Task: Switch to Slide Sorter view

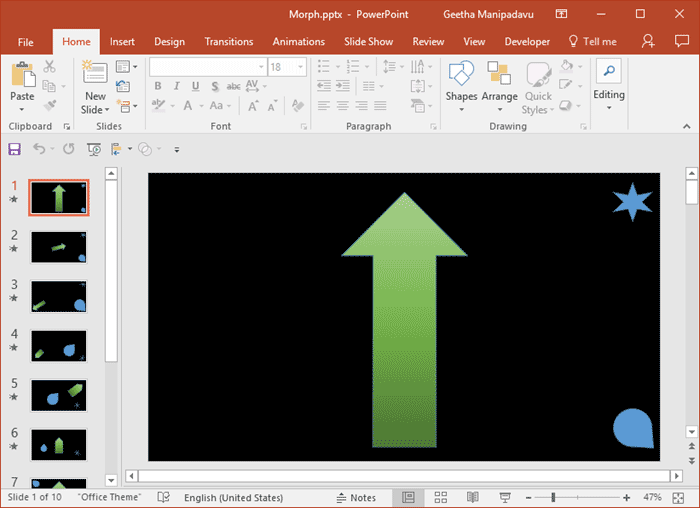Action: pyautogui.click(x=440, y=497)
